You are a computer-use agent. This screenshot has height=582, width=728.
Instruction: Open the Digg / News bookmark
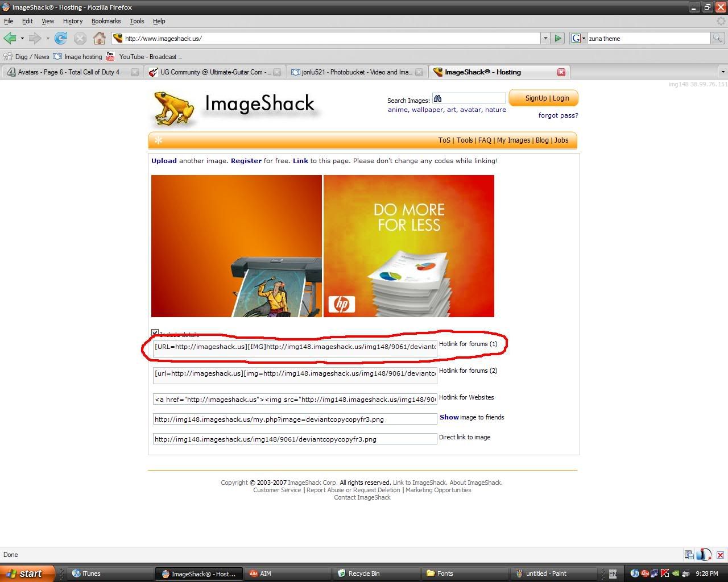(26, 56)
